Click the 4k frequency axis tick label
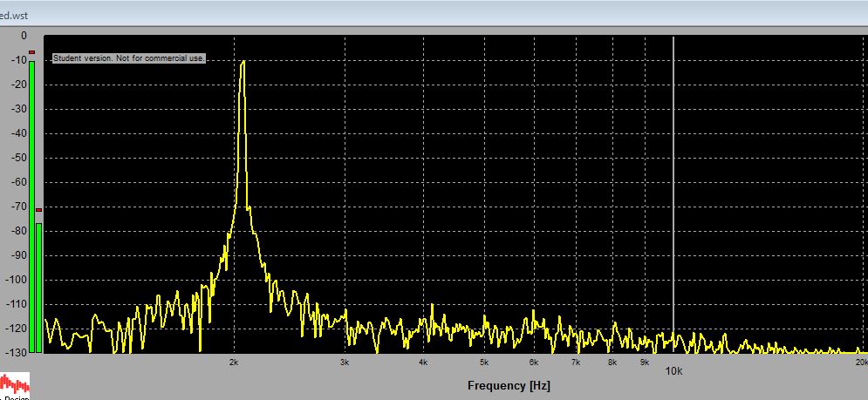Viewport: 868px width, 400px height. pyautogui.click(x=423, y=363)
